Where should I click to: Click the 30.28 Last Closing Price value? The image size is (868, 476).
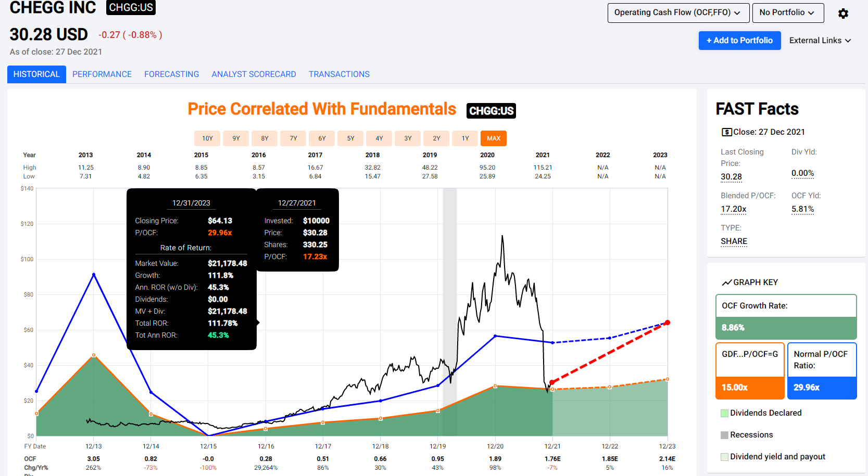coord(731,177)
